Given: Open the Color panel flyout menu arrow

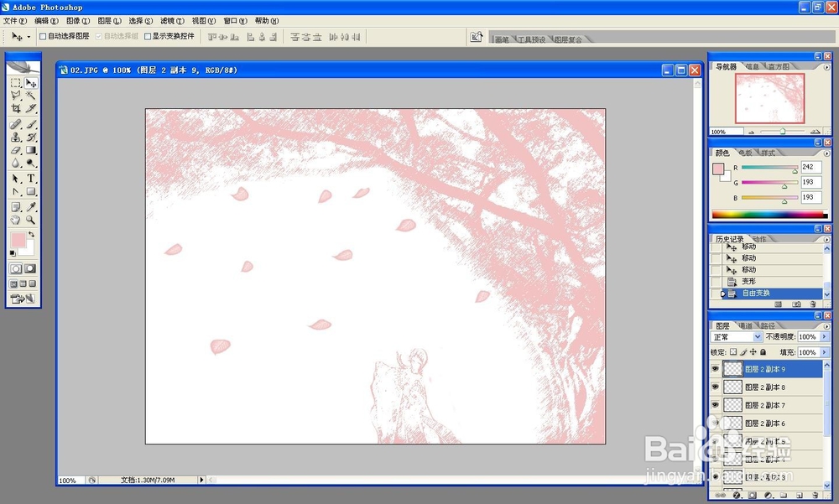Looking at the screenshot, I should [827, 153].
